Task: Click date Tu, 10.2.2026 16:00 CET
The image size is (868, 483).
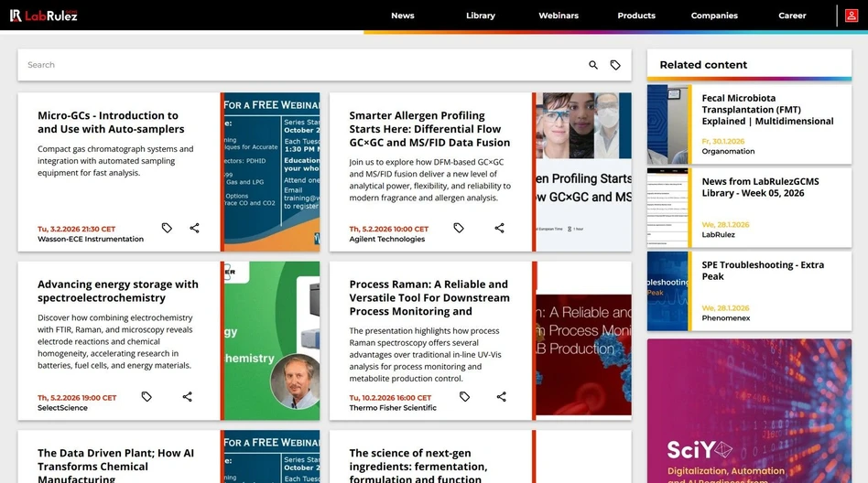Action: click(390, 398)
